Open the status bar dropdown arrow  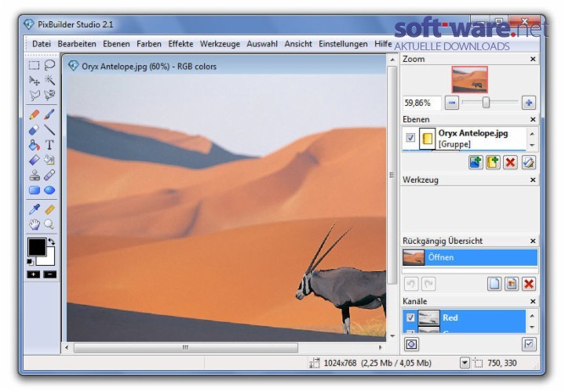click(x=465, y=362)
